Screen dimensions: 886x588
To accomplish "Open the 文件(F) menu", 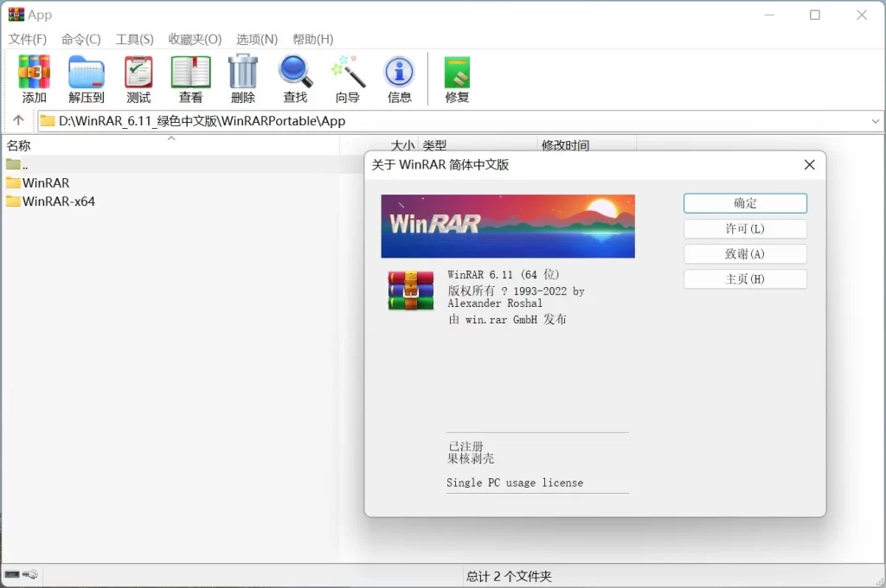I will click(x=28, y=39).
